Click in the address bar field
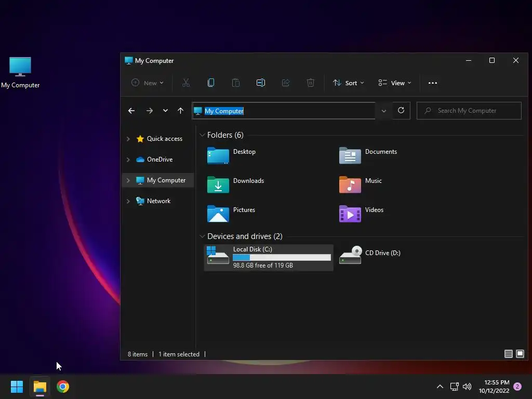The width and height of the screenshot is (532, 399). [284, 111]
